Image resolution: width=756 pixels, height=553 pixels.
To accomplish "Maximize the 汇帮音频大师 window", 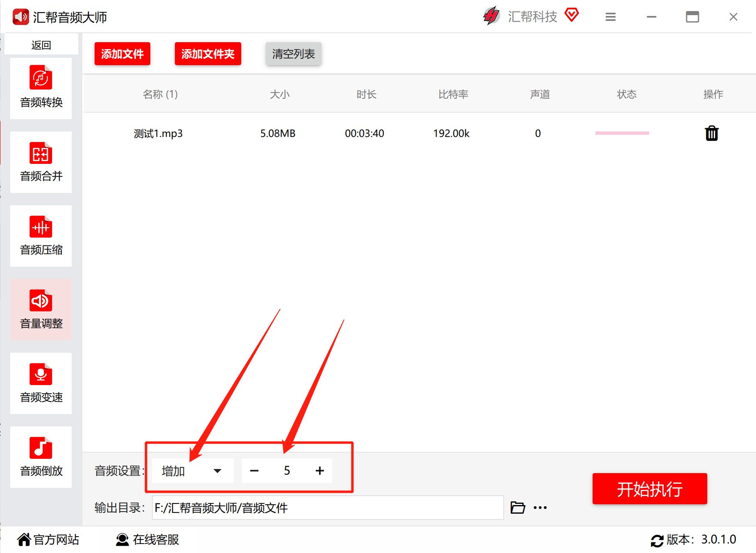I will pyautogui.click(x=693, y=17).
